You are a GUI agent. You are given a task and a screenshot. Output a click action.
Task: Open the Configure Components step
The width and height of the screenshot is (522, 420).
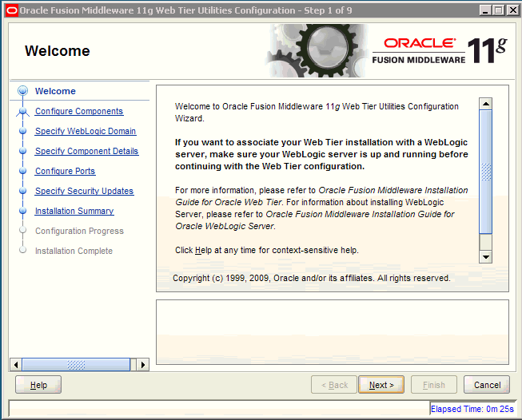pos(79,111)
